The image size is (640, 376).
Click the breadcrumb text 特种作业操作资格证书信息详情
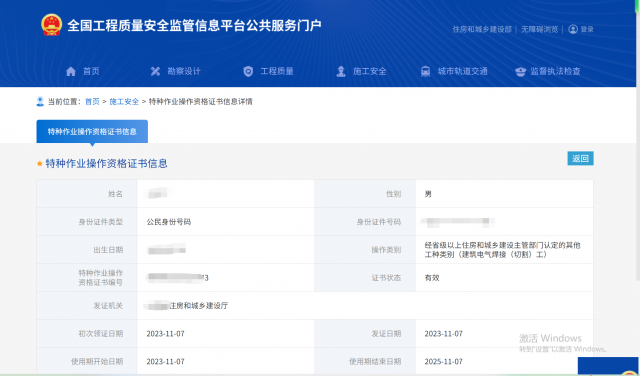click(200, 102)
